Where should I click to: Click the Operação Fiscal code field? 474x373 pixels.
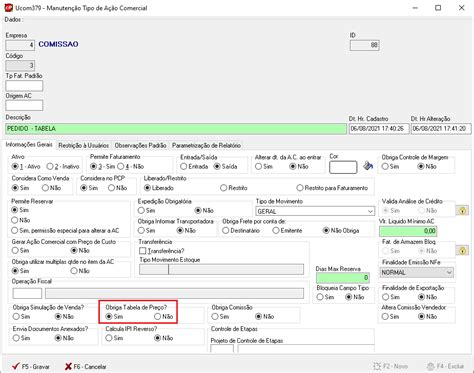(27, 293)
